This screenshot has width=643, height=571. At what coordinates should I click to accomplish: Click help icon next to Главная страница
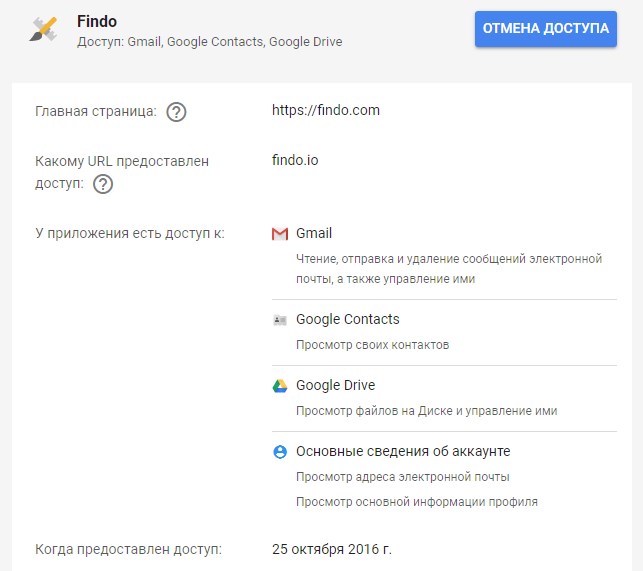[176, 112]
